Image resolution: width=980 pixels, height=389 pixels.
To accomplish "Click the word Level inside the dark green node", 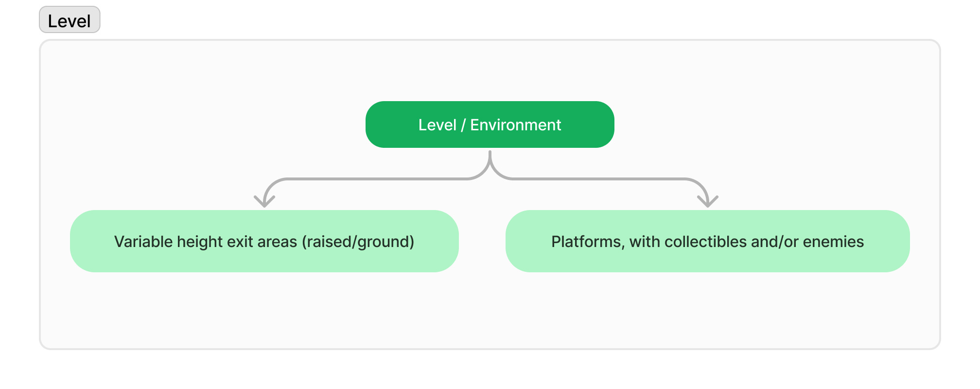I will coord(437,125).
